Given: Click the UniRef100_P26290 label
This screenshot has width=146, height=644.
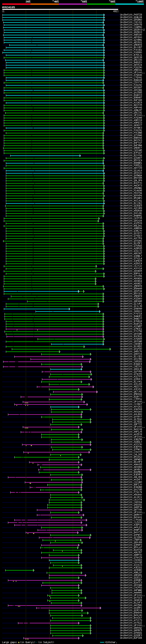Looking at the screenshot, I should click(131, 67).
